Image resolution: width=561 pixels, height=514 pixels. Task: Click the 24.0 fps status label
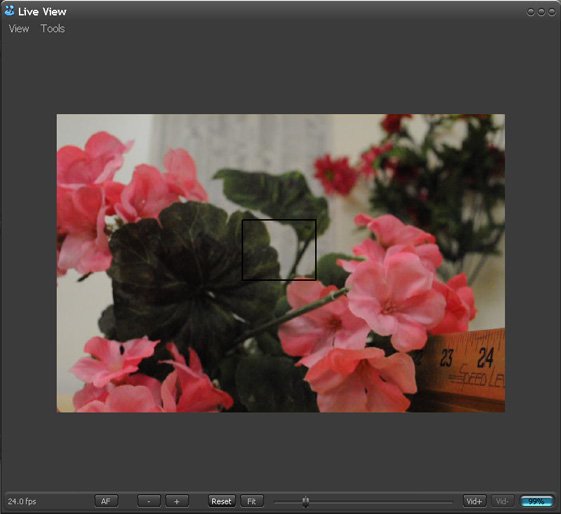pos(22,501)
